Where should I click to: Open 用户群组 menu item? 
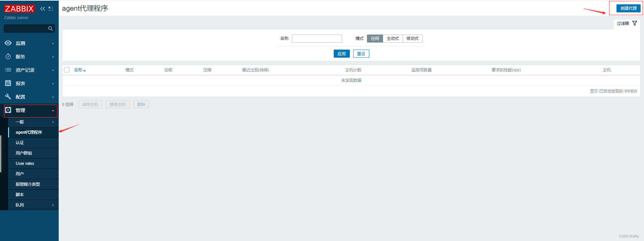pyautogui.click(x=34, y=153)
